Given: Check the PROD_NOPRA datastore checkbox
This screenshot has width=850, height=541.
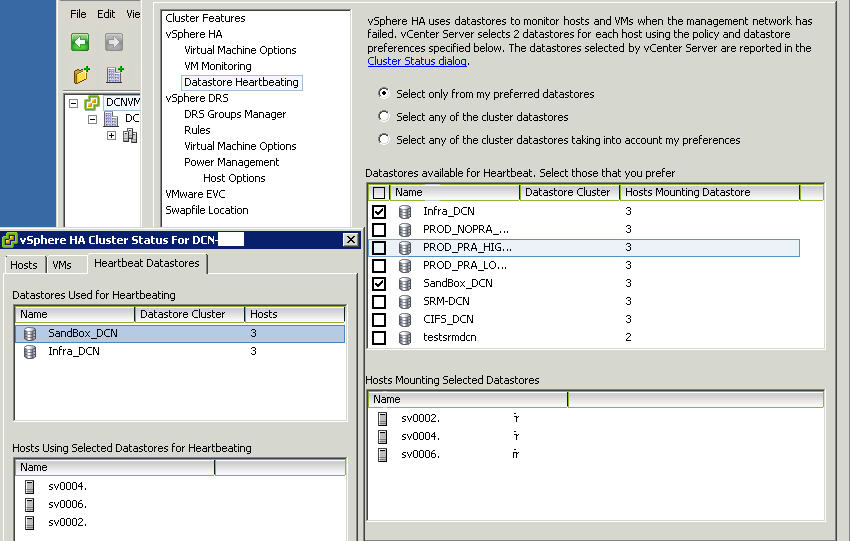Looking at the screenshot, I should (379, 229).
